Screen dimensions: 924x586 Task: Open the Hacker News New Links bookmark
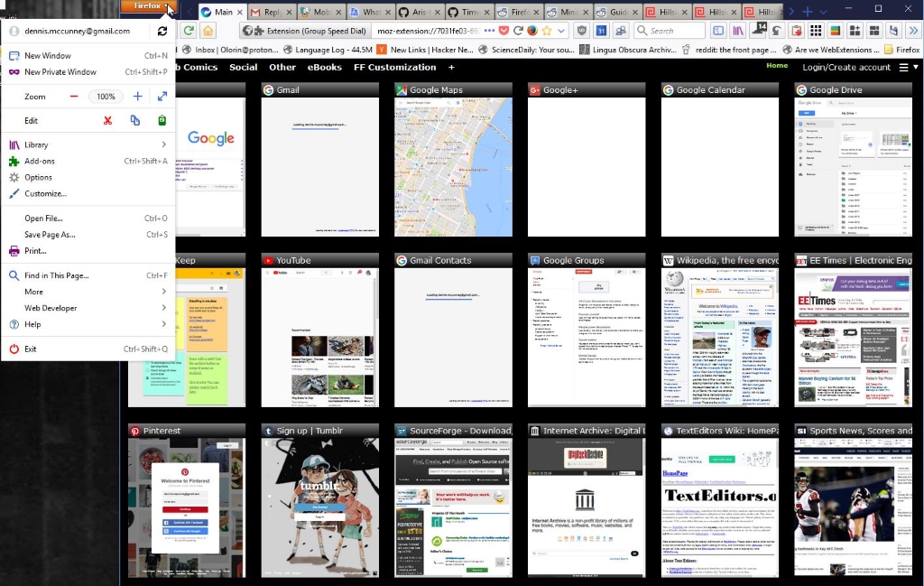coord(425,50)
